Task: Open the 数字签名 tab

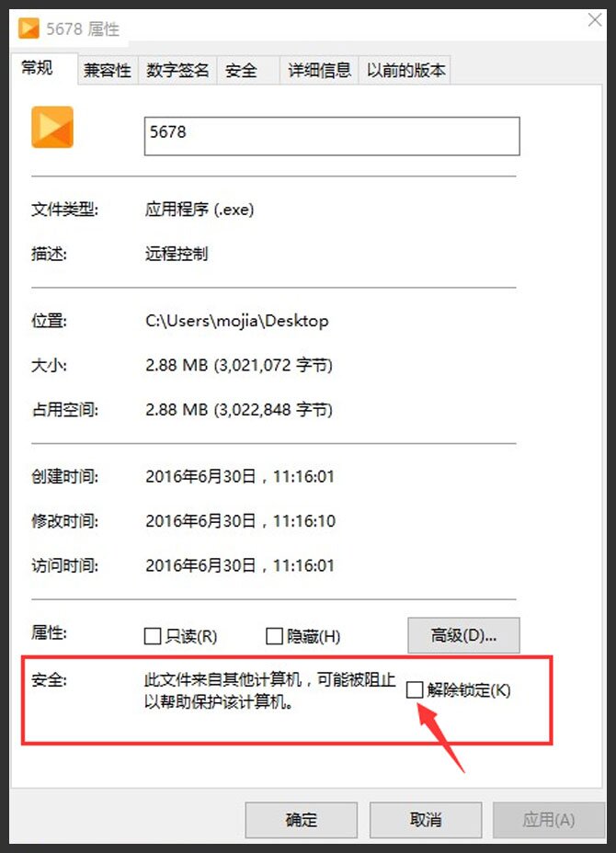Action: (177, 70)
